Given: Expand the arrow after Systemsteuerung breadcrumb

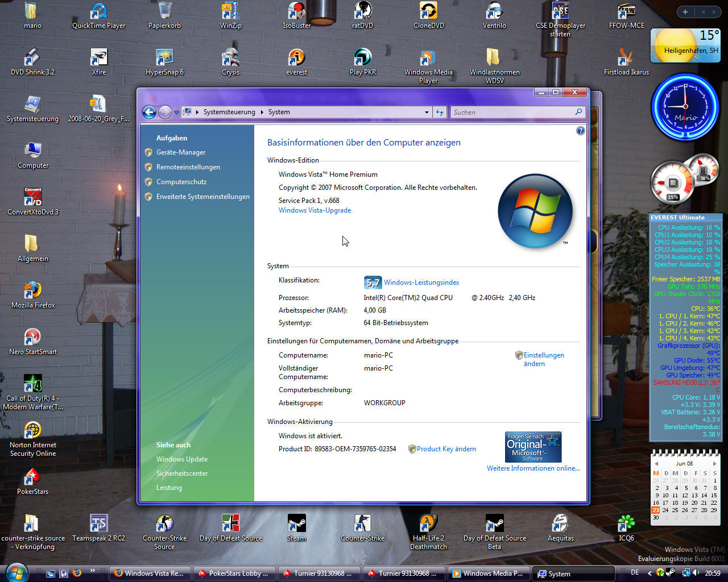Looking at the screenshot, I should click(x=262, y=113).
